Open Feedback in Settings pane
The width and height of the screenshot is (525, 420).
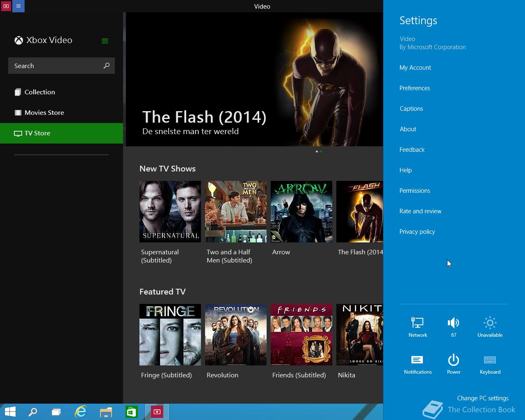point(412,150)
